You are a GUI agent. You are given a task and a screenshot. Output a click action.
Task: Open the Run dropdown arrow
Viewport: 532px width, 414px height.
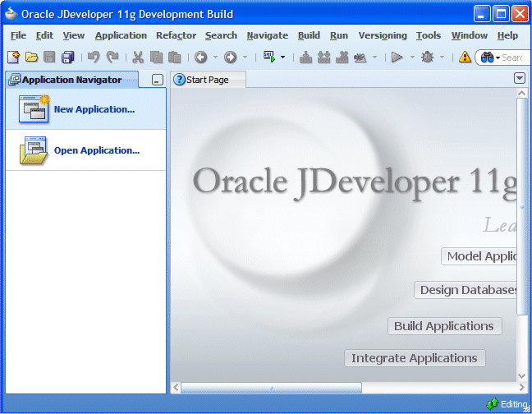(x=412, y=57)
